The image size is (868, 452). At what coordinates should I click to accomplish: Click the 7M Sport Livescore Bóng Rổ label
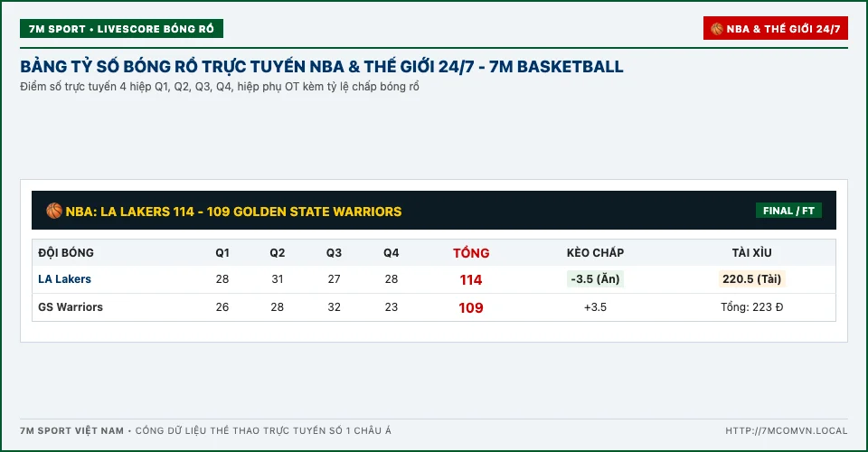pos(121,29)
